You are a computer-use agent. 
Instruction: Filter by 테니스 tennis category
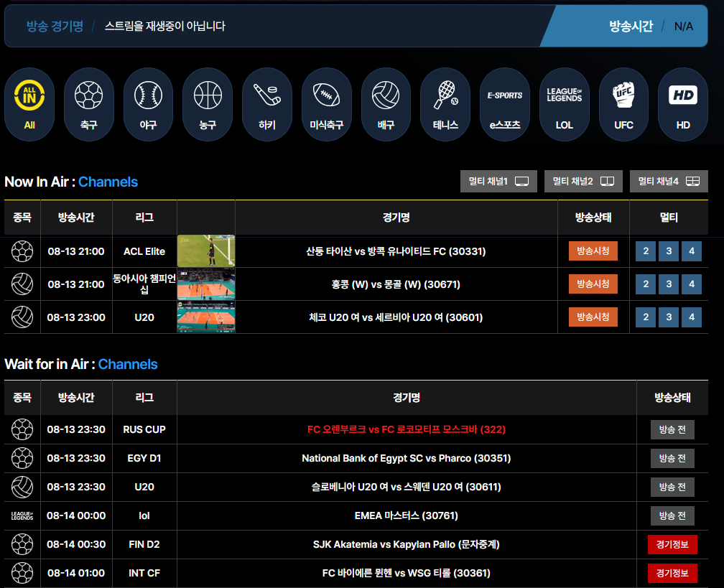(445, 104)
